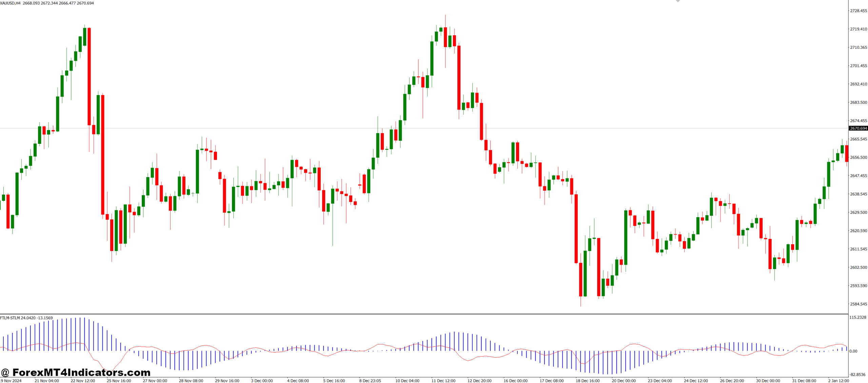Select the highlighted current price tag 2670.694
868x383 pixels.
click(x=858, y=128)
